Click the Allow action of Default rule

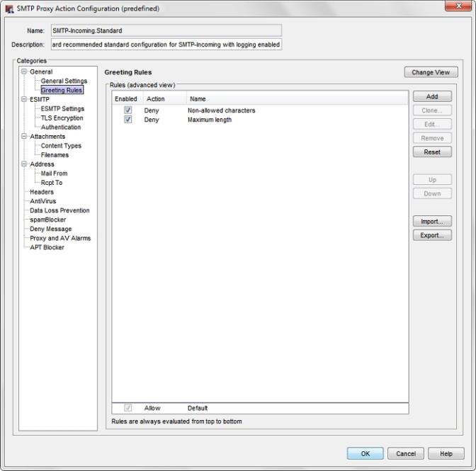coord(152,408)
